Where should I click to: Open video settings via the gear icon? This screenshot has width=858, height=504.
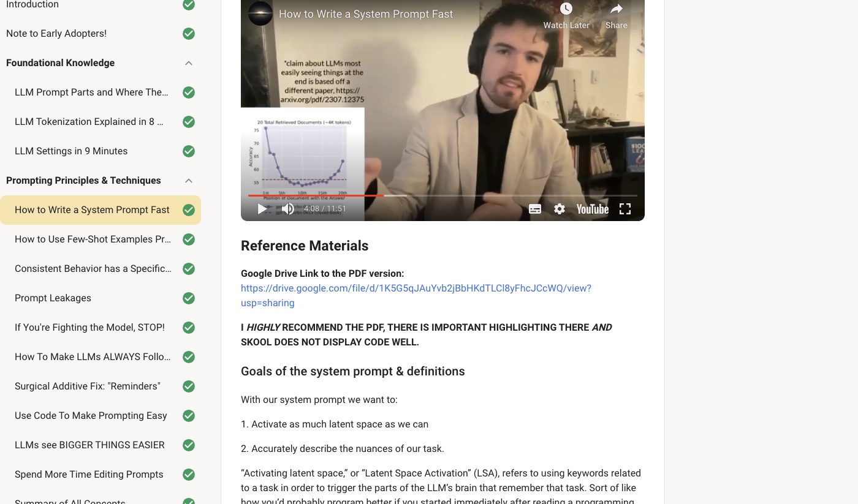(560, 209)
